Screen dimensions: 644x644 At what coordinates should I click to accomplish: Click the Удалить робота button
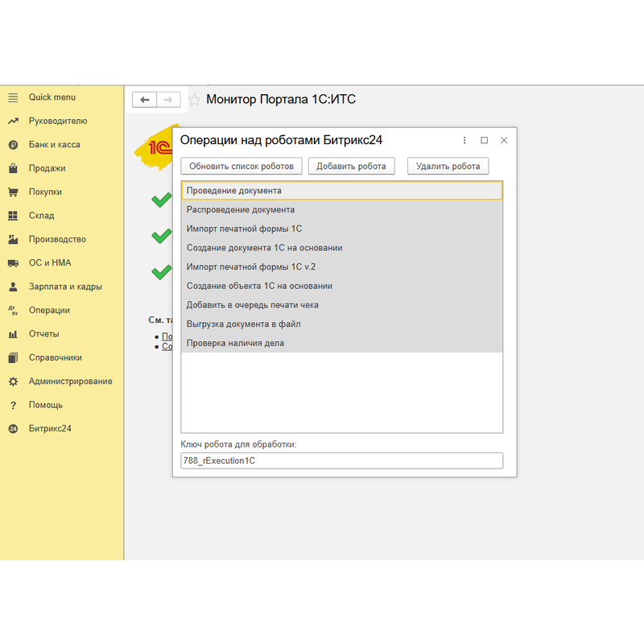[448, 167]
